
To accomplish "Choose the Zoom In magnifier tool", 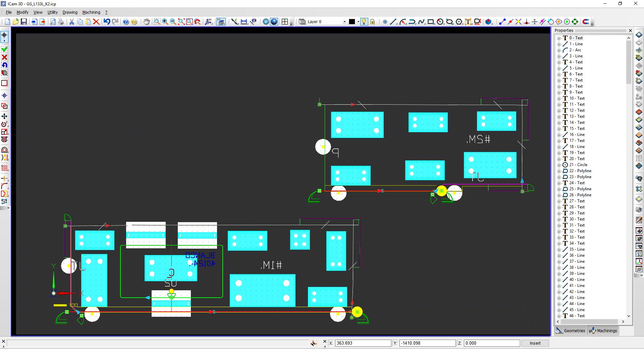I will 165,22.
